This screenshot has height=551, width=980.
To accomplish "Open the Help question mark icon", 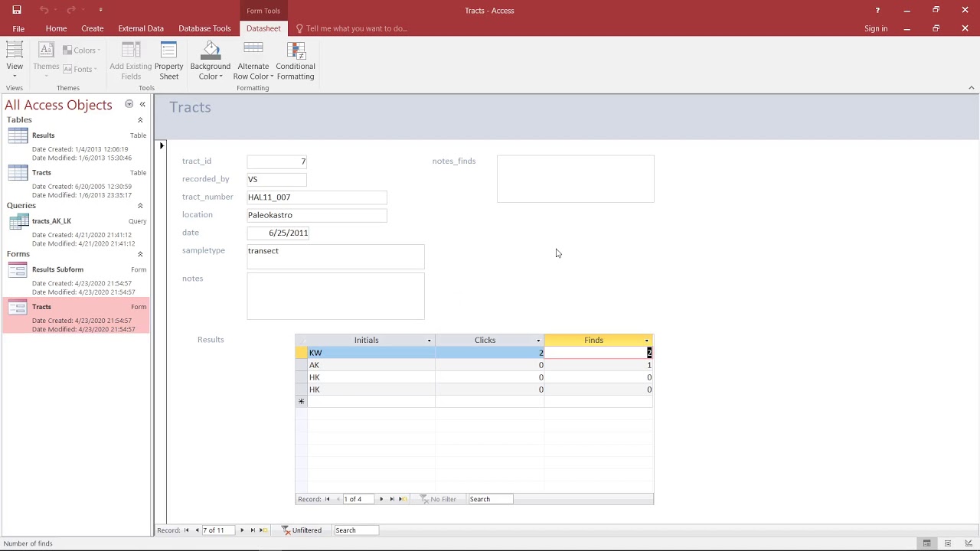I will tap(877, 10).
